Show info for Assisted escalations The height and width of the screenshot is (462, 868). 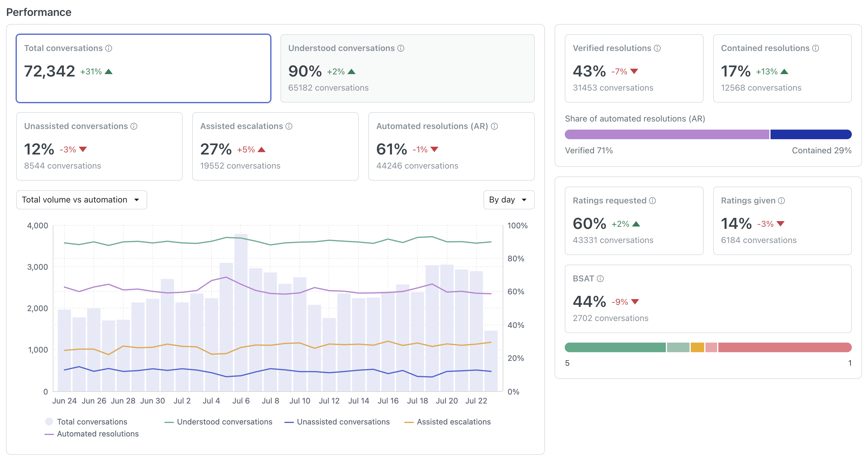point(289,126)
